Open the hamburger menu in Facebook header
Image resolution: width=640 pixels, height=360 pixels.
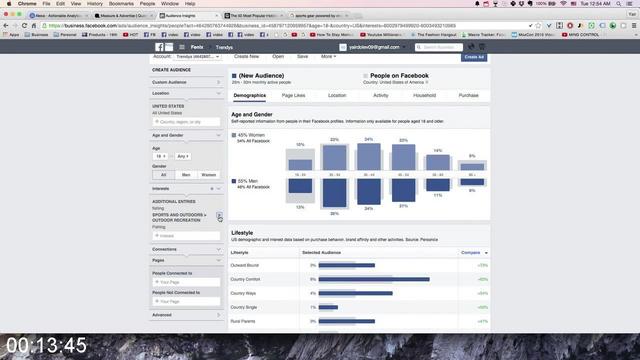point(182,47)
